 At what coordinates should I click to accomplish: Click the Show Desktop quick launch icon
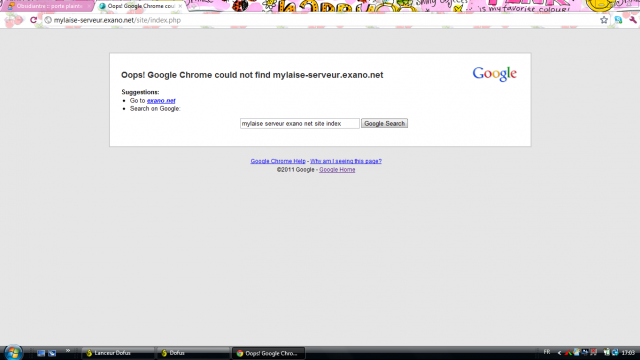(41, 353)
